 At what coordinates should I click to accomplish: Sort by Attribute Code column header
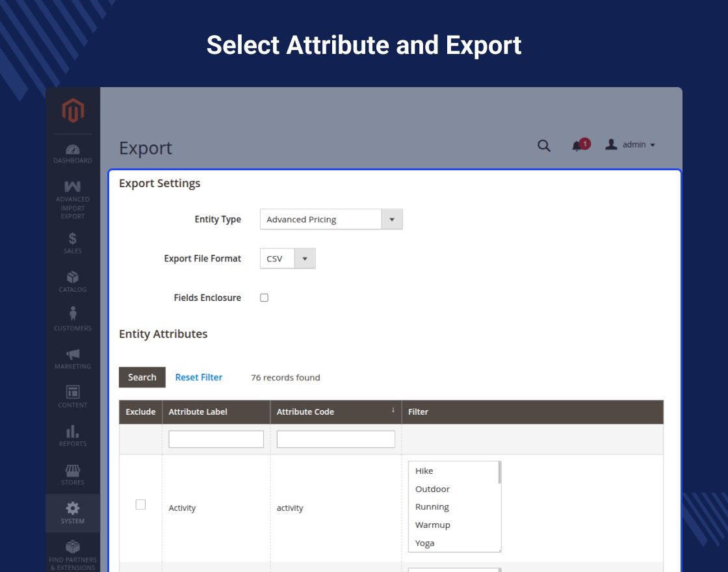pos(335,412)
